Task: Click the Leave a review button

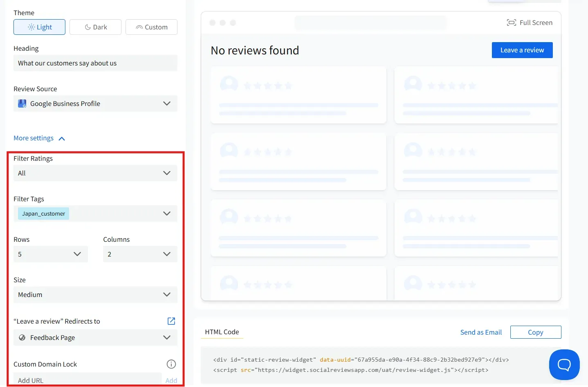Action: point(522,50)
